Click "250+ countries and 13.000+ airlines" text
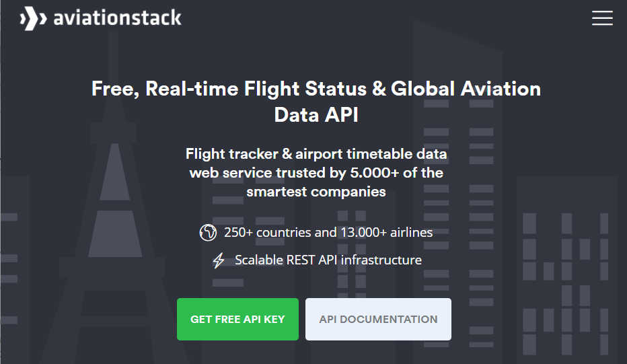The width and height of the screenshot is (627, 364). pyautogui.click(x=328, y=232)
